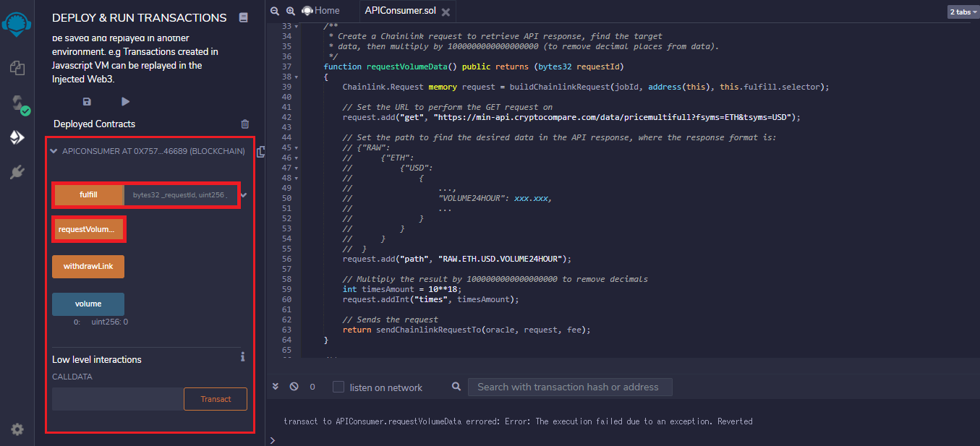The image size is (980, 446).
Task: Zoom out the editor font
Action: (275, 11)
